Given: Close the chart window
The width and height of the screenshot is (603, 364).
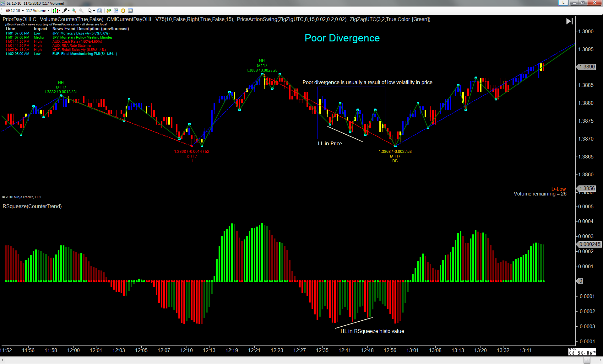Looking at the screenshot, I should click(595, 3).
